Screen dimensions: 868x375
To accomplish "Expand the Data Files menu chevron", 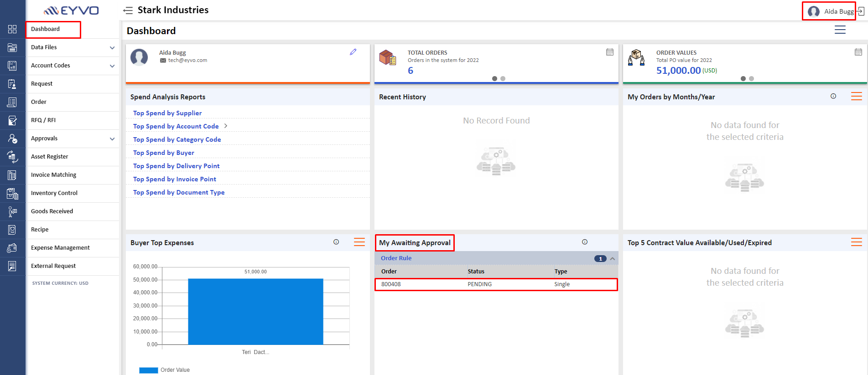I will click(112, 48).
